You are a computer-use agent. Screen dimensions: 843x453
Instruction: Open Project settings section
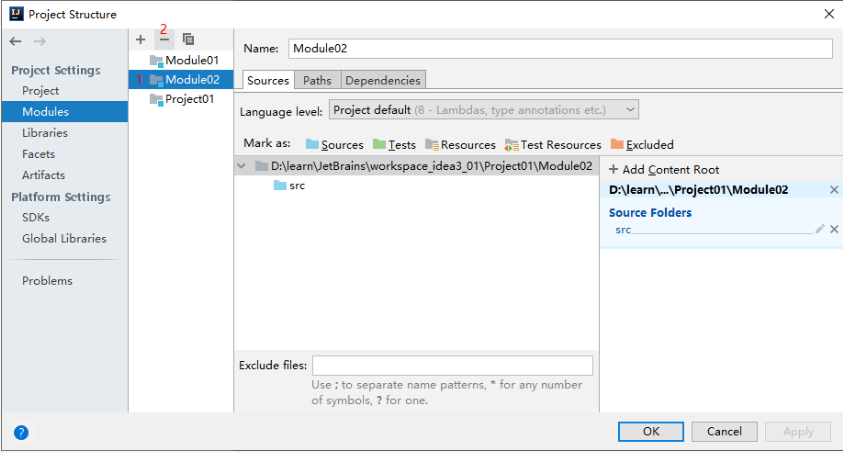pyautogui.click(x=40, y=91)
